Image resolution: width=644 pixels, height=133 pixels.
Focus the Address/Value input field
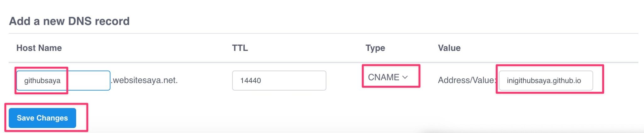(x=546, y=80)
